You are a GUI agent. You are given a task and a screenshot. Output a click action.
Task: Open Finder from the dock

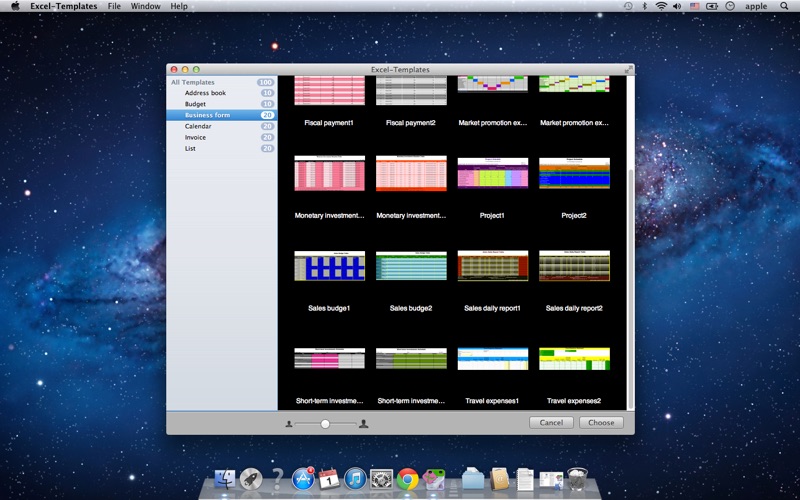click(x=224, y=479)
